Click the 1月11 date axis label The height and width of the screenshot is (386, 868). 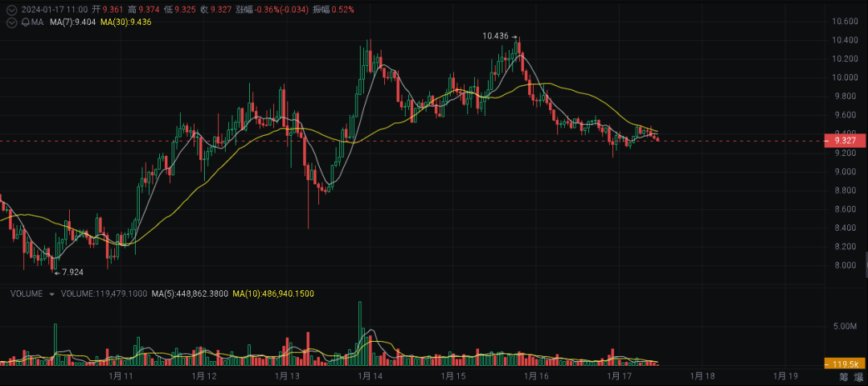tap(122, 377)
